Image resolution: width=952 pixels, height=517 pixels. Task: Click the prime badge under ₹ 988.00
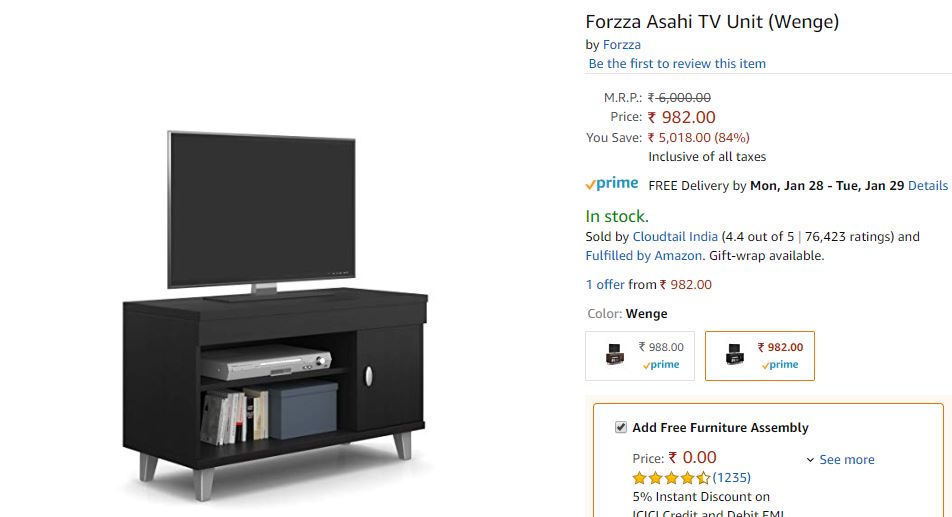[x=661, y=365]
